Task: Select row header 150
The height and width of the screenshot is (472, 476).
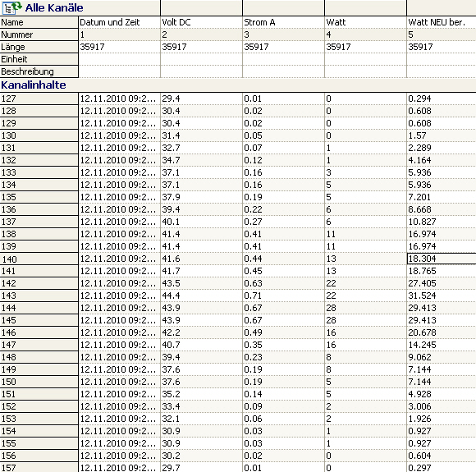Action: tap(39, 382)
